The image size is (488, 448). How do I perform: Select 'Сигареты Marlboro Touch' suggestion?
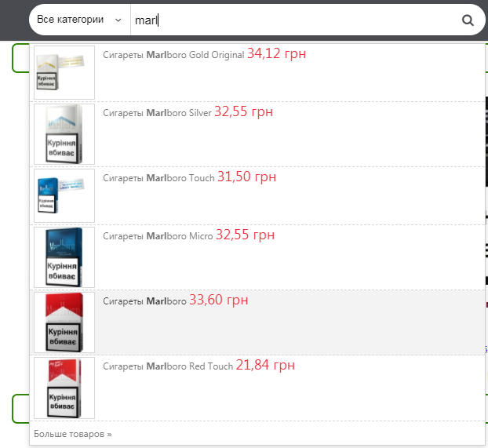tap(158, 178)
